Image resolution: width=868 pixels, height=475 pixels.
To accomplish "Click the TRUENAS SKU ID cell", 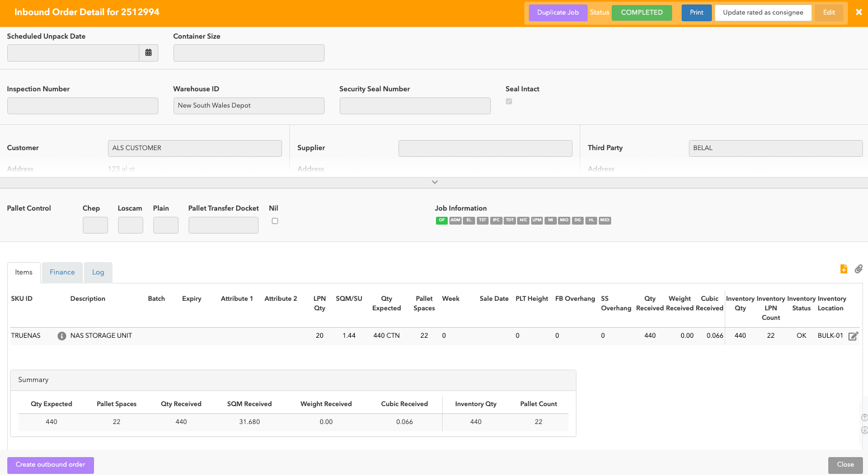I will coord(26,336).
